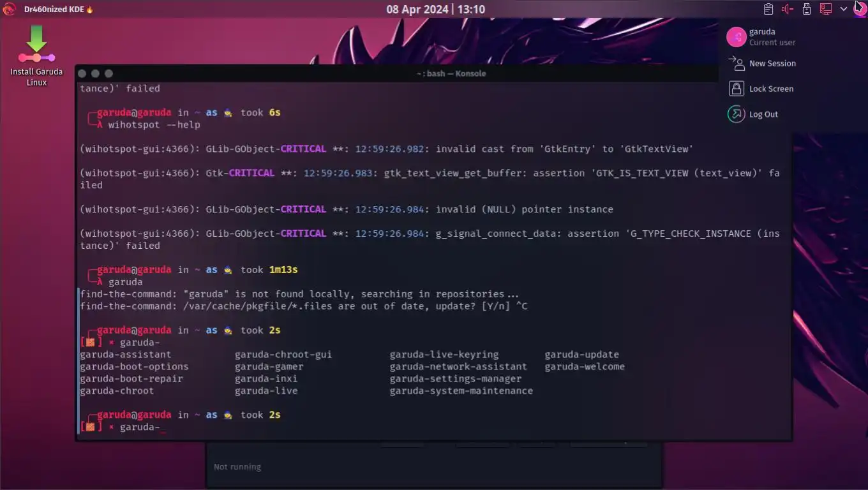Image resolution: width=868 pixels, height=490 pixels.
Task: Click 'invalid (NULL) pointer instance' error line
Action: tap(347, 210)
